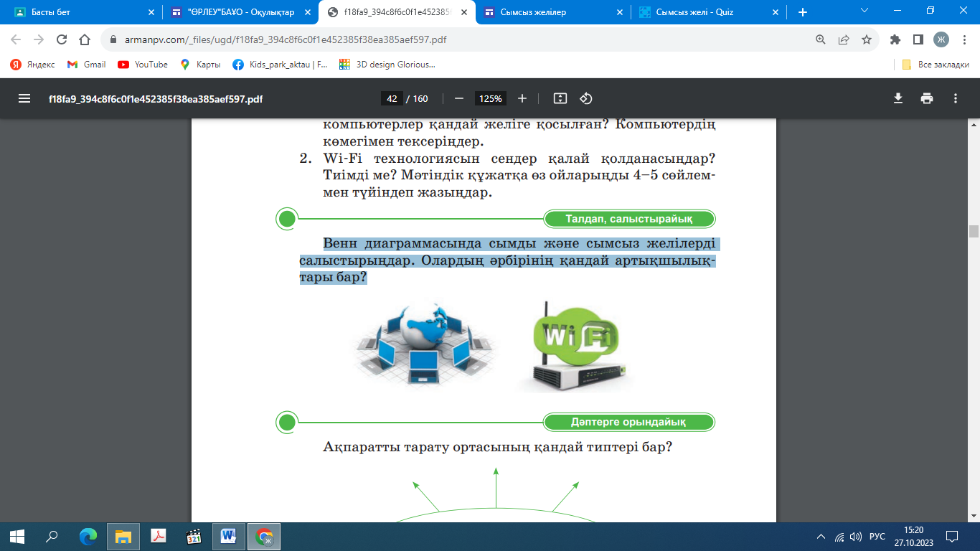Image resolution: width=980 pixels, height=551 pixels.
Task: Click the Дәптерге орындайық green label
Action: click(x=629, y=422)
